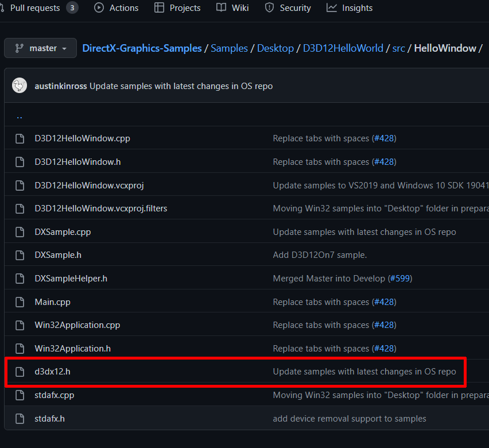Open Main.cpp file
Image resolution: width=489 pixels, height=448 pixels.
point(52,302)
